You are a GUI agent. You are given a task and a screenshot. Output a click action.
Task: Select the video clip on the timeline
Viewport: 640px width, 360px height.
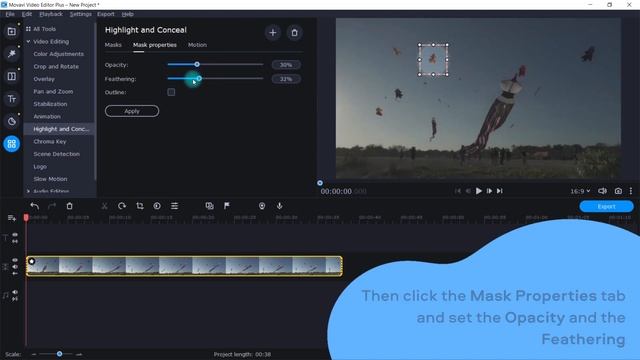(x=184, y=266)
